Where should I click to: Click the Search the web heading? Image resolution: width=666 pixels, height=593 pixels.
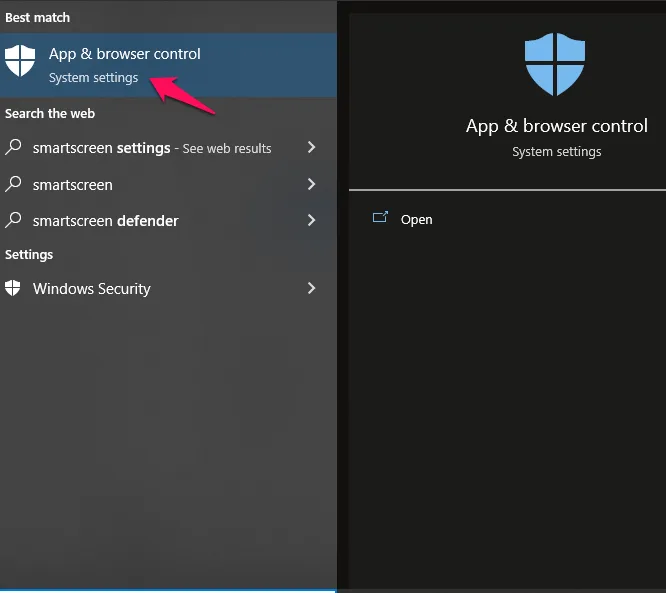pyautogui.click(x=50, y=113)
